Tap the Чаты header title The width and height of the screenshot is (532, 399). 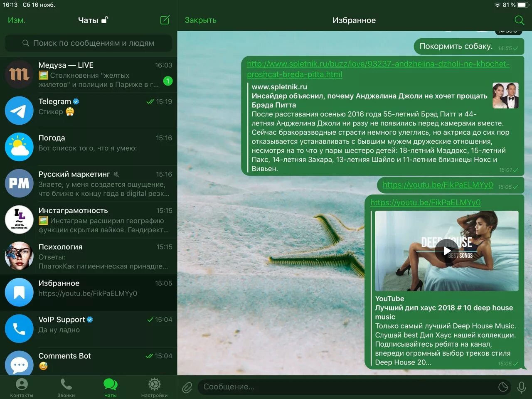click(x=88, y=20)
